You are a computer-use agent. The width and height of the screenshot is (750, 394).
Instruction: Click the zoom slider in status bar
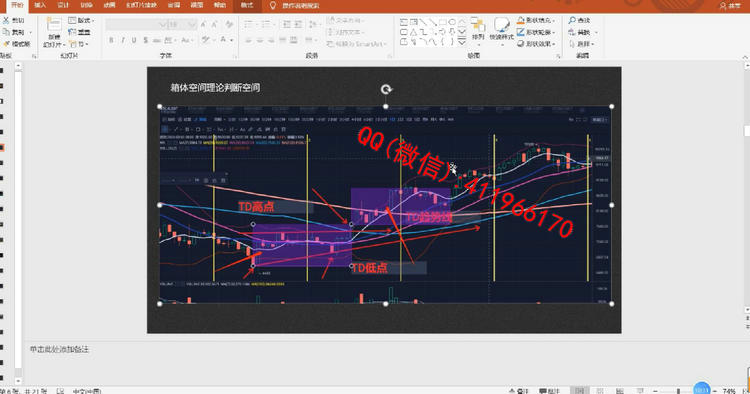678,391
